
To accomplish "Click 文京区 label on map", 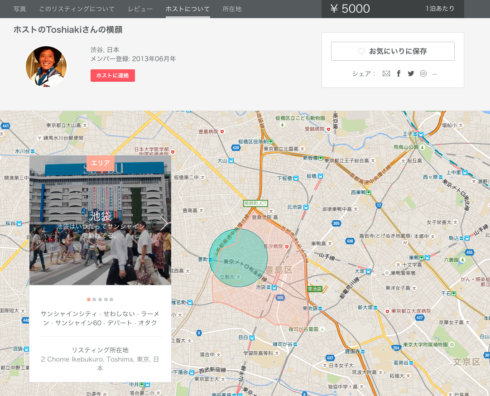I will pos(466,362).
